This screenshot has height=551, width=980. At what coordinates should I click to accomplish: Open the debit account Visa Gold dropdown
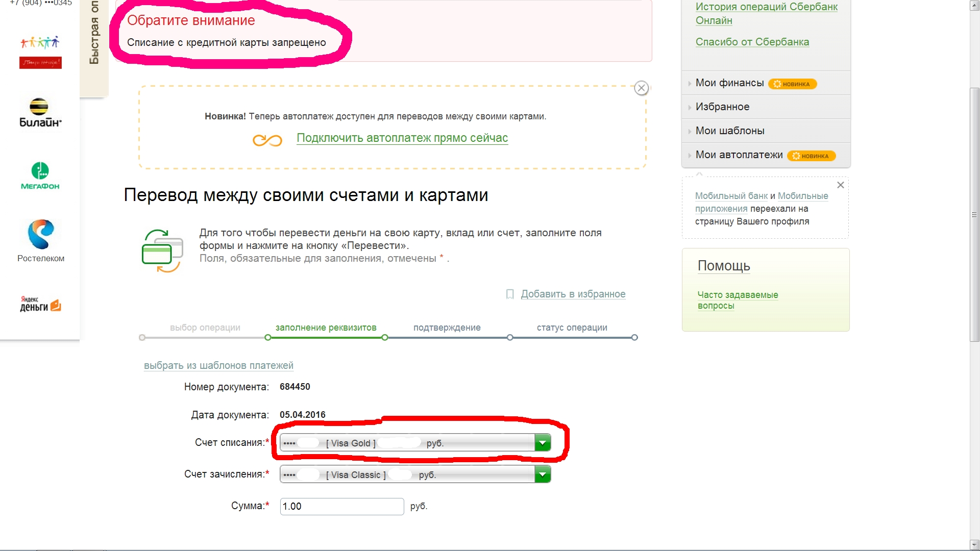pos(543,443)
